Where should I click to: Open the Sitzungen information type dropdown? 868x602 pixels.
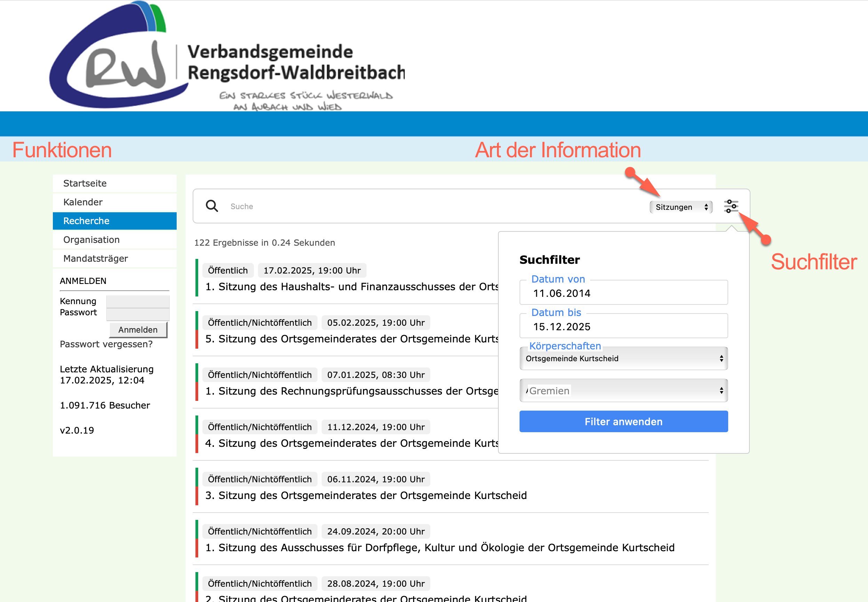pos(681,207)
